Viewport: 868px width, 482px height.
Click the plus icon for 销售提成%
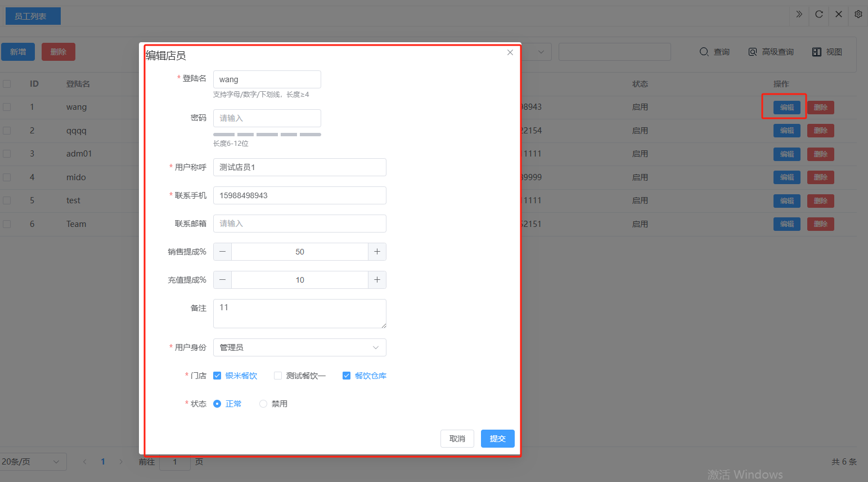(377, 252)
